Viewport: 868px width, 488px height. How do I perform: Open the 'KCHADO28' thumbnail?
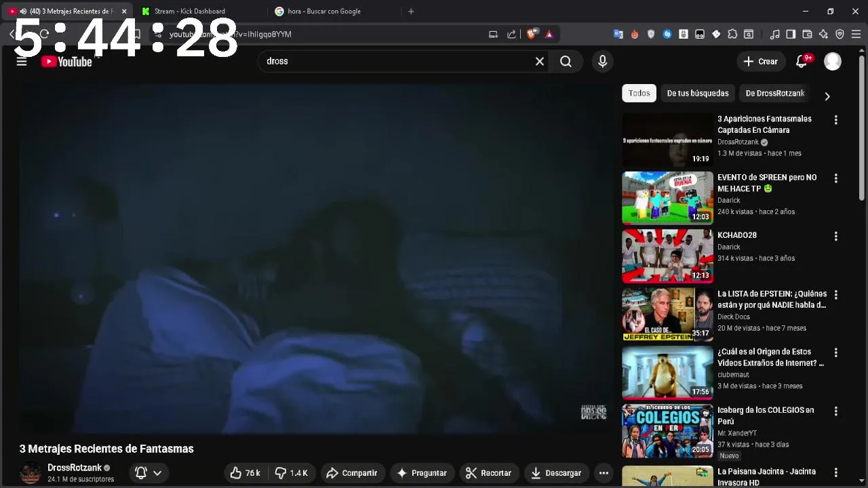pos(667,256)
